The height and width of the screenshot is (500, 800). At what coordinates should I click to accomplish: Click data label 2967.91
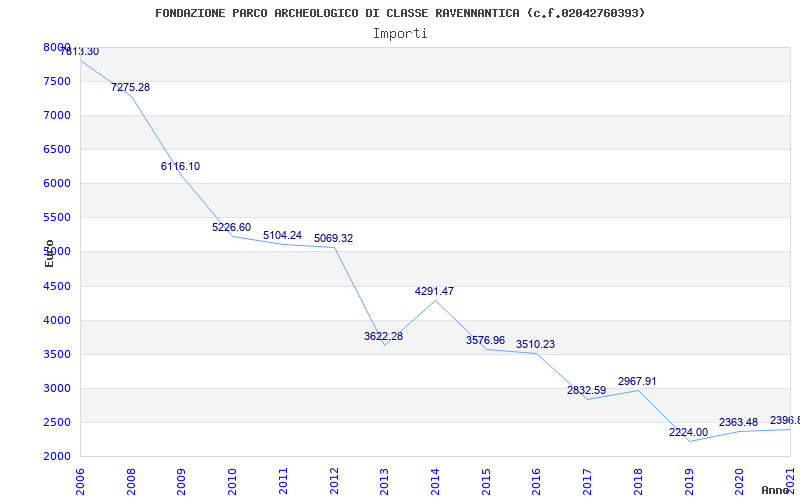(x=637, y=382)
